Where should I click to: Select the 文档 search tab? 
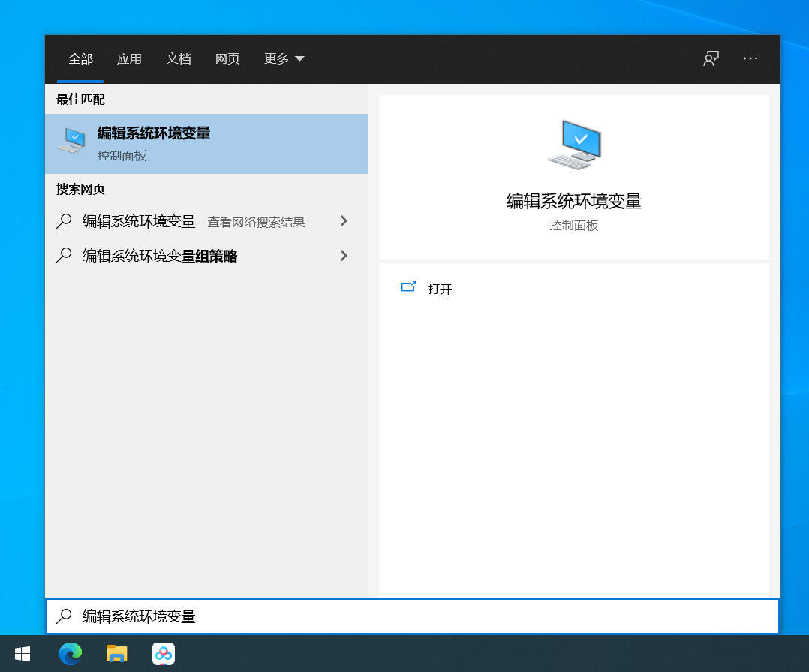(179, 58)
